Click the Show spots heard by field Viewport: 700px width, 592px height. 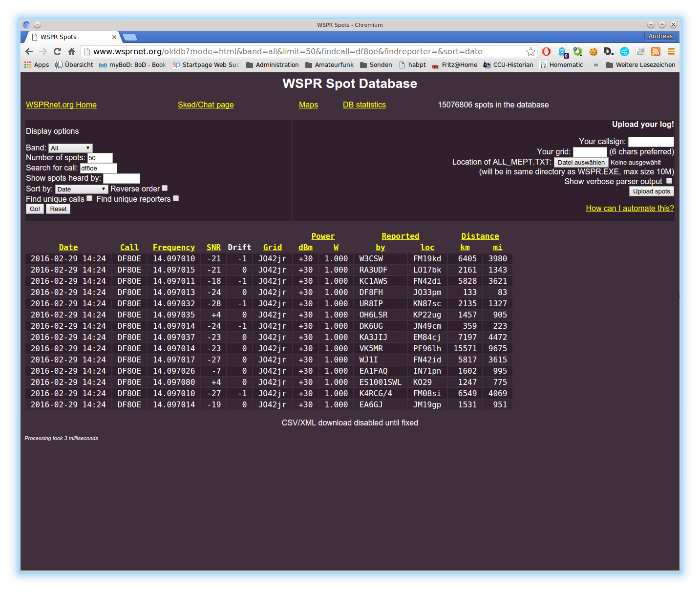point(122,178)
